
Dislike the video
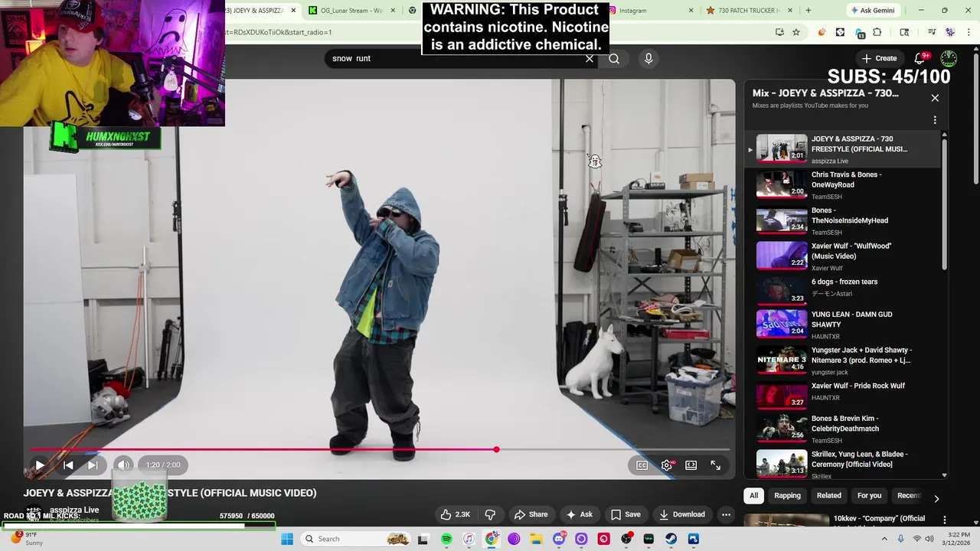[x=490, y=514]
